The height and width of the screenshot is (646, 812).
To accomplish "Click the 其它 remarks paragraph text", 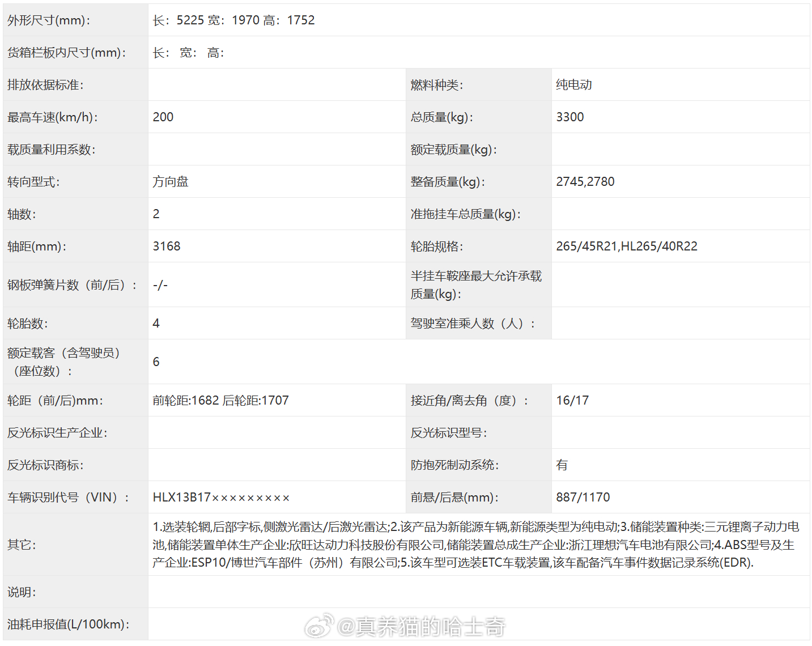I will (476, 545).
